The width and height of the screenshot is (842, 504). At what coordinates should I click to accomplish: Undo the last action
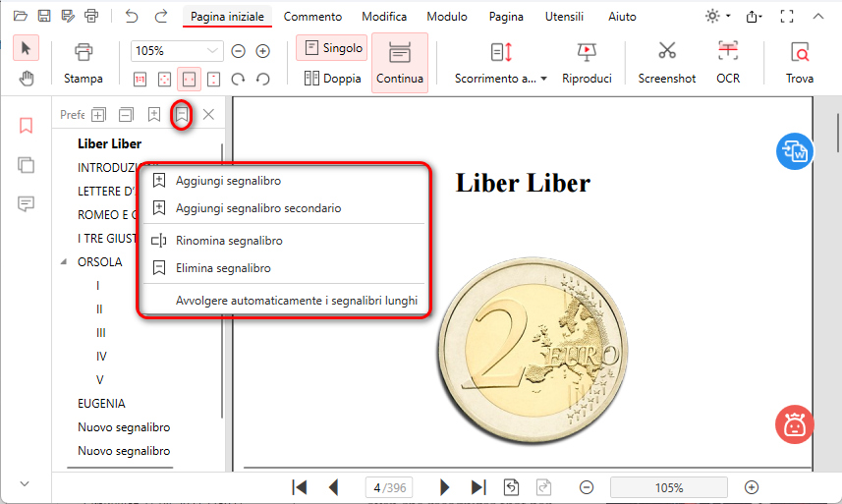point(132,16)
